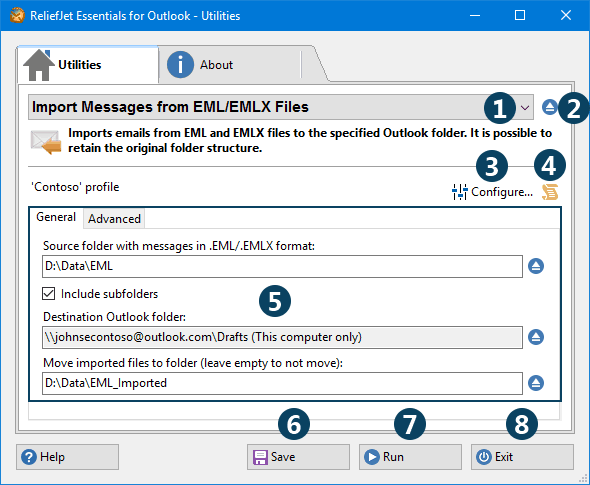Viewport: 590px width, 485px height.
Task: Open the Advanced settings tab
Action: (x=114, y=219)
